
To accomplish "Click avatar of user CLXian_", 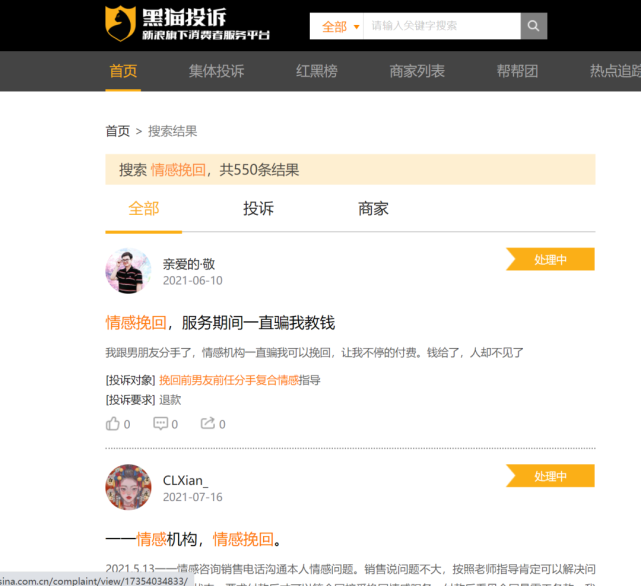I will (x=128, y=487).
